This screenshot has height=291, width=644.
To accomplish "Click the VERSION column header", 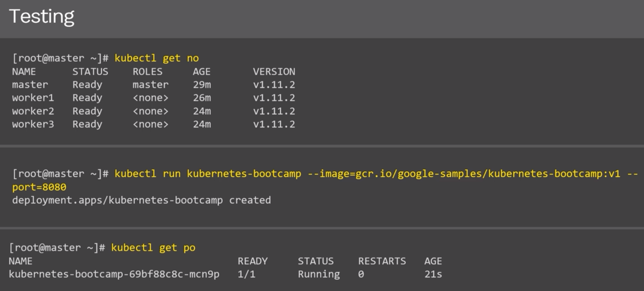I will pyautogui.click(x=274, y=71).
